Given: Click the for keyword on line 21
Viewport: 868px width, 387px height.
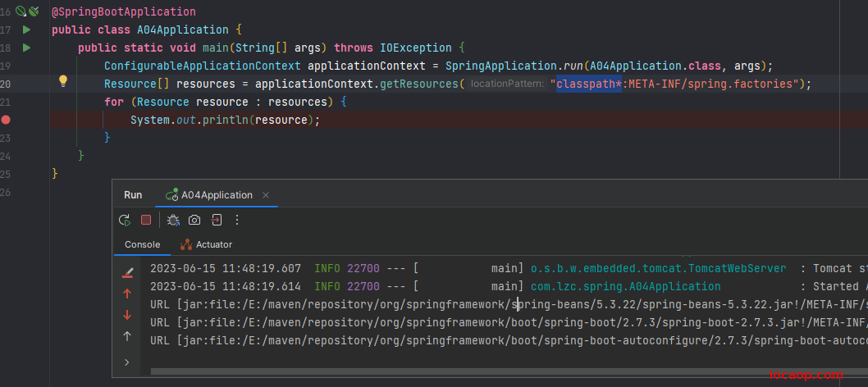Looking at the screenshot, I should click(114, 102).
